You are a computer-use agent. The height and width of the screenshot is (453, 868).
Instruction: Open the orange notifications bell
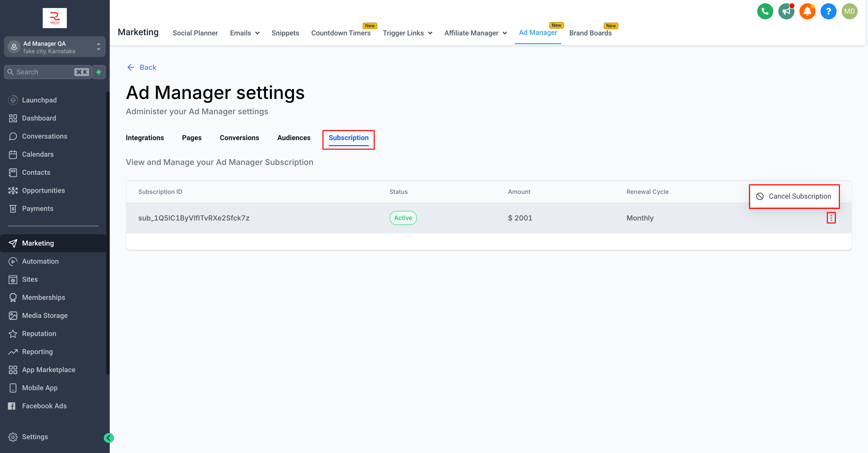807,12
